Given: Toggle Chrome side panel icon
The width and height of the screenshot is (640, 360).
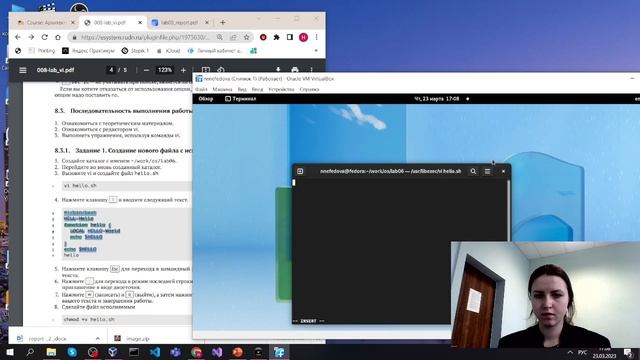Looking at the screenshot, I should click(289, 37).
